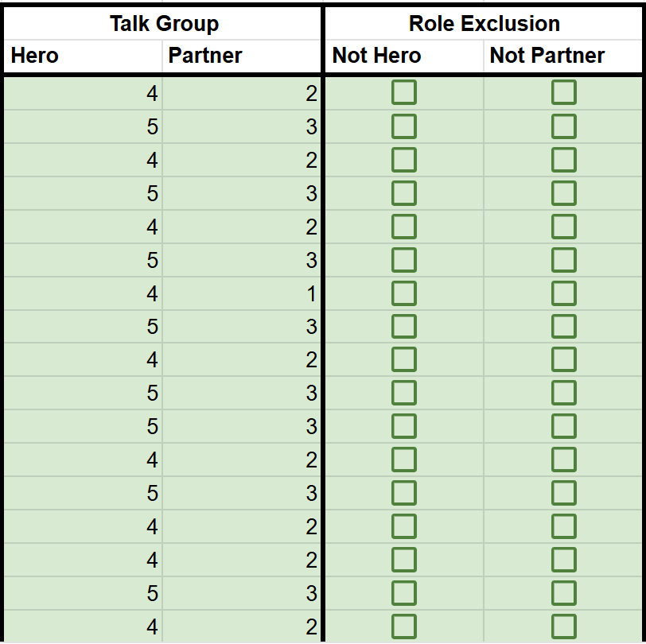Toggle Not Hero checkbox in the third row
Image resolution: width=646 pixels, height=644 pixels.
point(404,161)
